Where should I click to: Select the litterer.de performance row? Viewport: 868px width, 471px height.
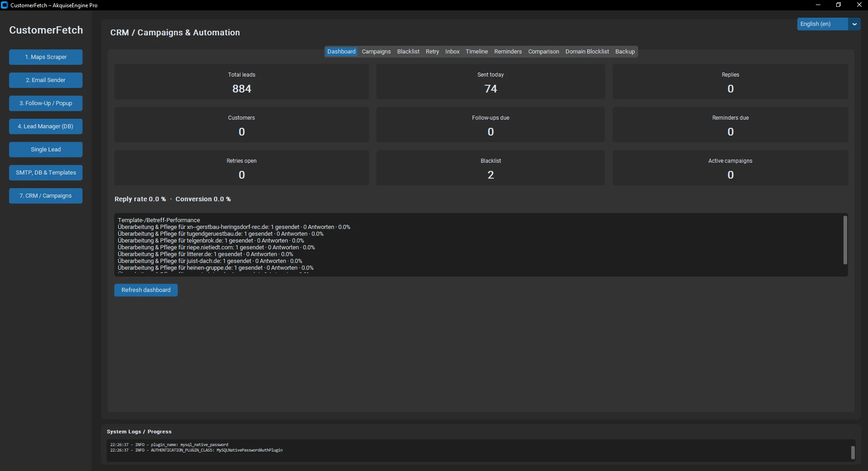205,254
